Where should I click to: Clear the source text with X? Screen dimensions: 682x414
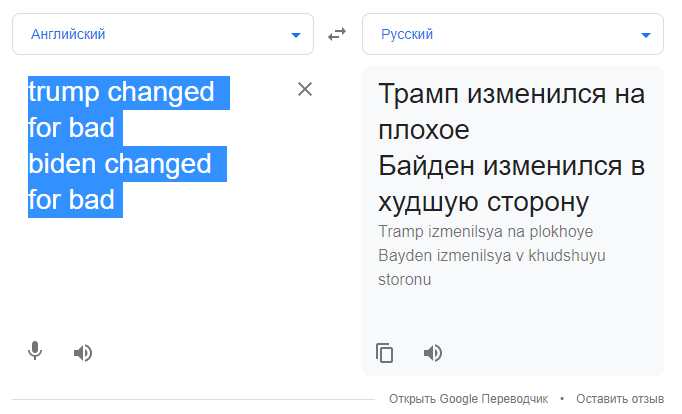305,89
